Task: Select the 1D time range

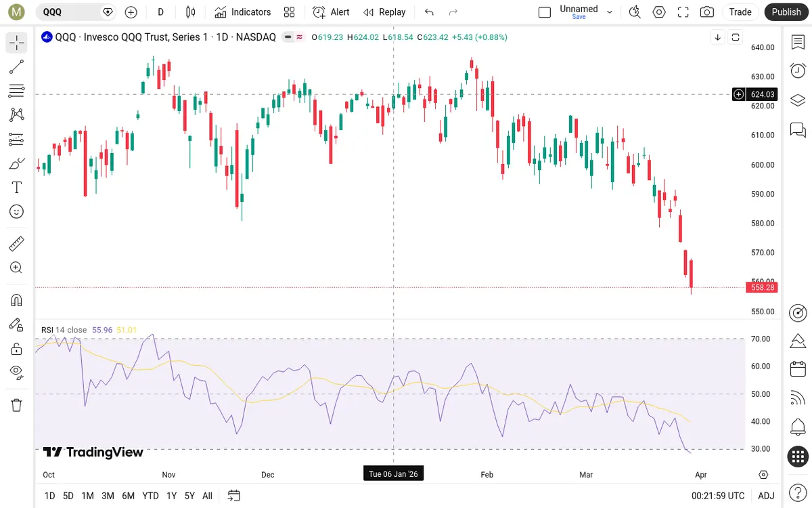Action: coord(49,496)
